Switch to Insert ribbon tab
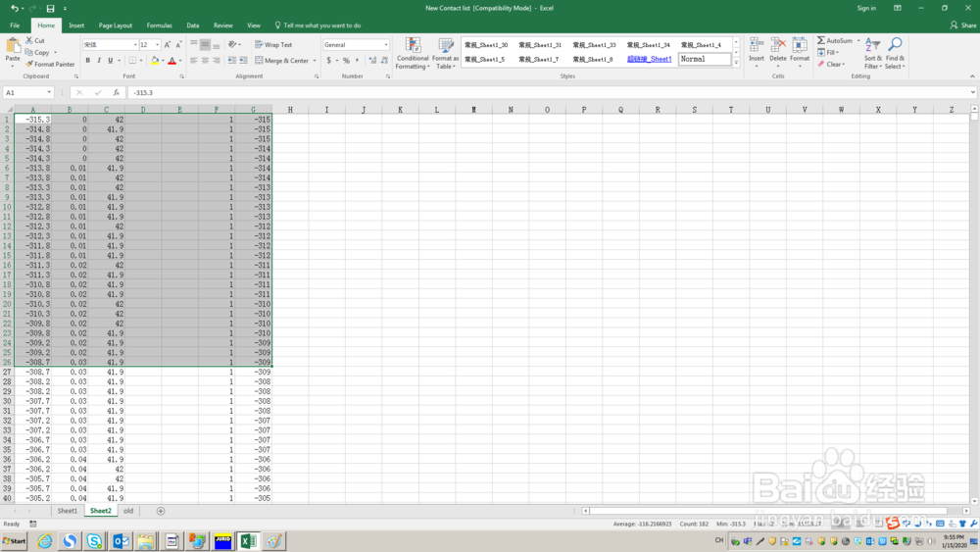The image size is (980, 552). click(76, 25)
